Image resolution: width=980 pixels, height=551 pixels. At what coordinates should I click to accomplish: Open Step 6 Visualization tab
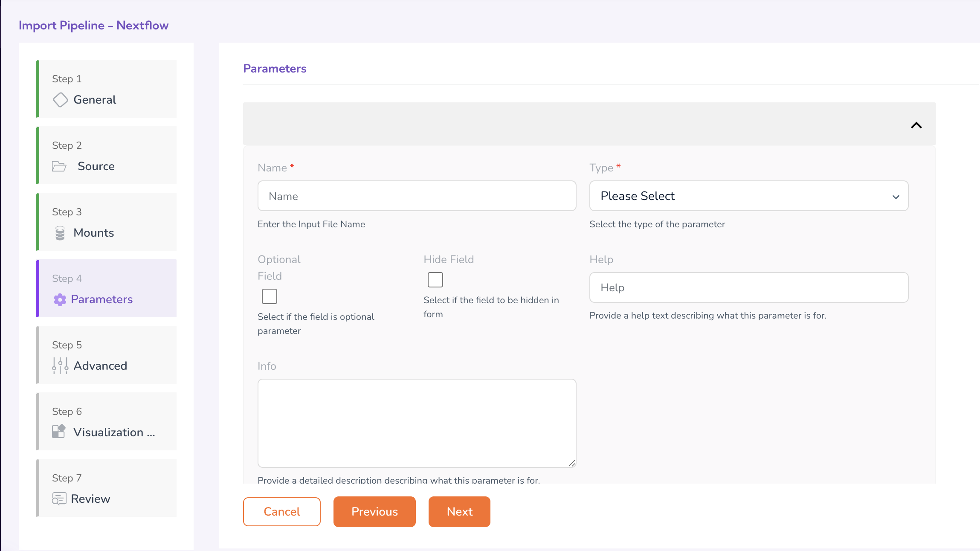point(107,422)
